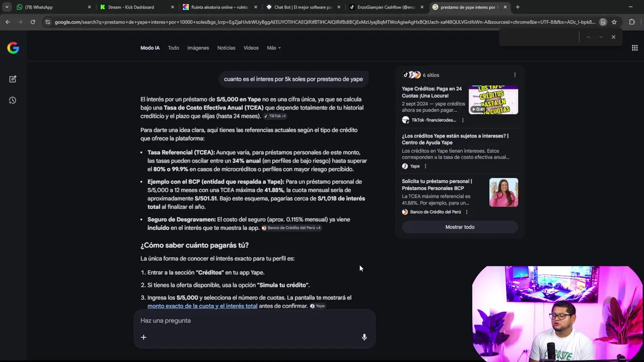Open Solicita tu préstamo personal BCP result
Image resolution: width=644 pixels, height=362 pixels.
(x=437, y=185)
